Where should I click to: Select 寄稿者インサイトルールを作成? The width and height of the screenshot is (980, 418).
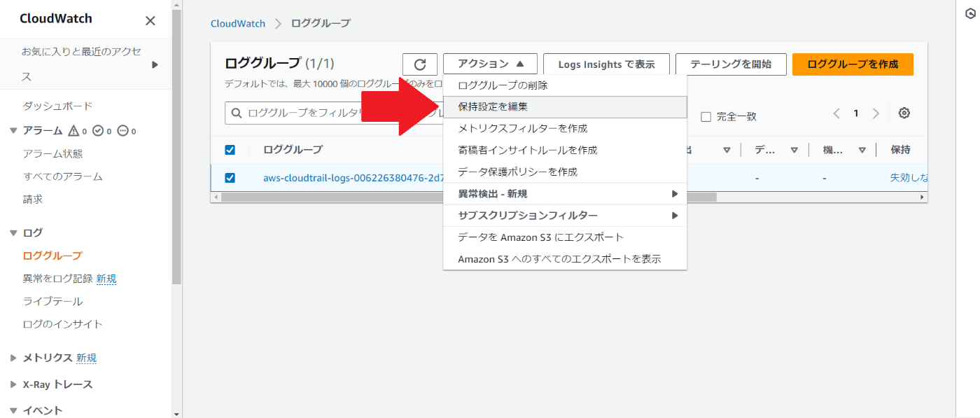[x=565, y=151]
